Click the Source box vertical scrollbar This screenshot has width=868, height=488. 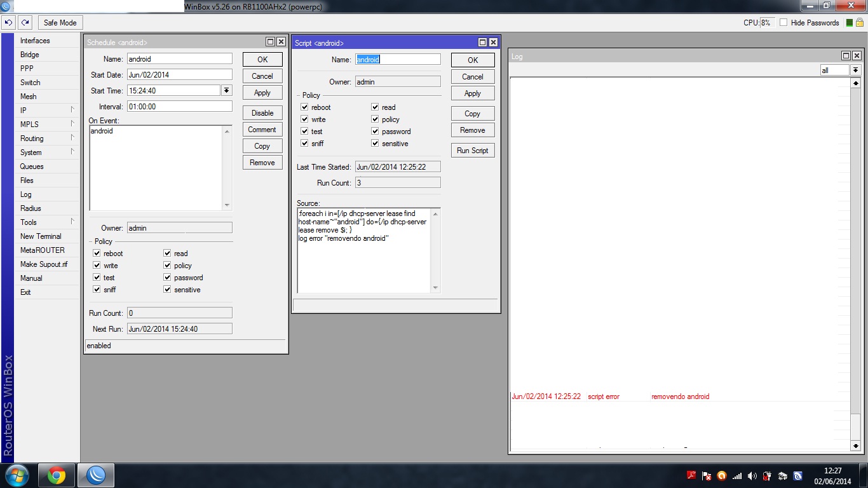point(435,250)
